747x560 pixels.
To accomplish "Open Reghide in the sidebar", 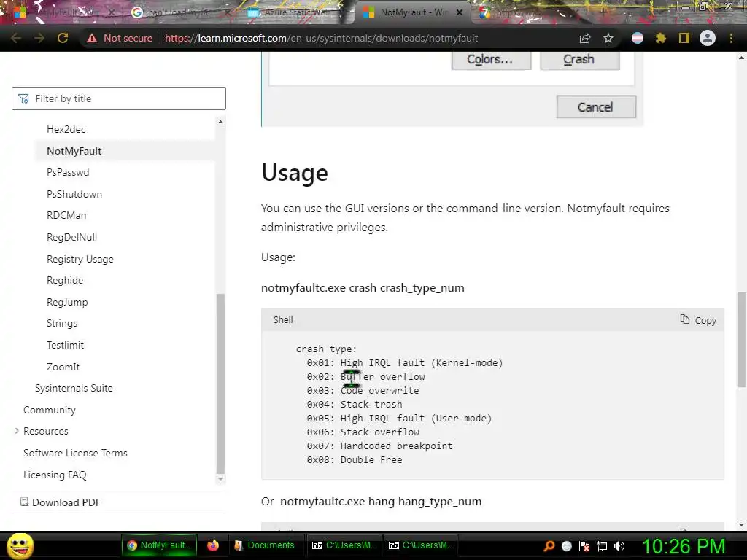I will pos(65,280).
